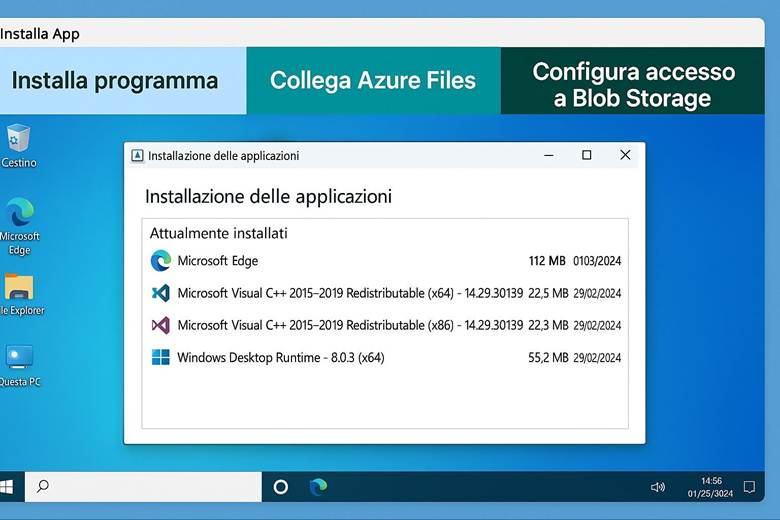Select the Microsoft Edge row name
Screen dimensions: 780x520
pos(218,261)
